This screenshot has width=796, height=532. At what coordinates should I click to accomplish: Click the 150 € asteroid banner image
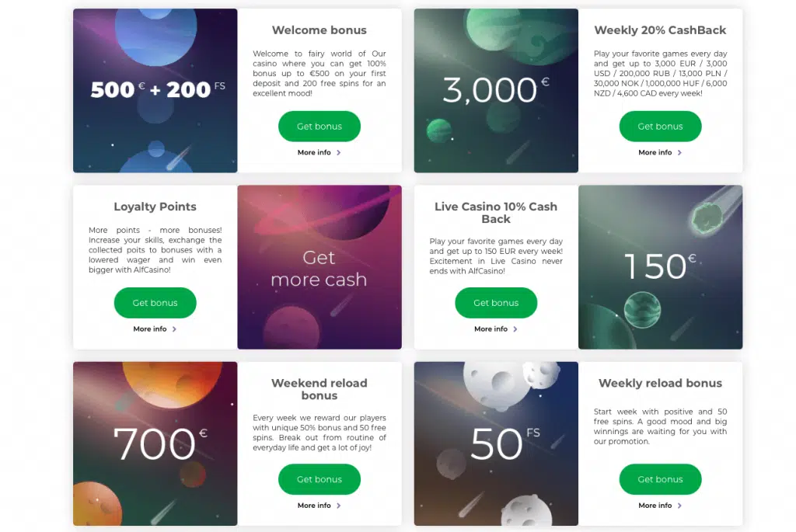[660, 267]
